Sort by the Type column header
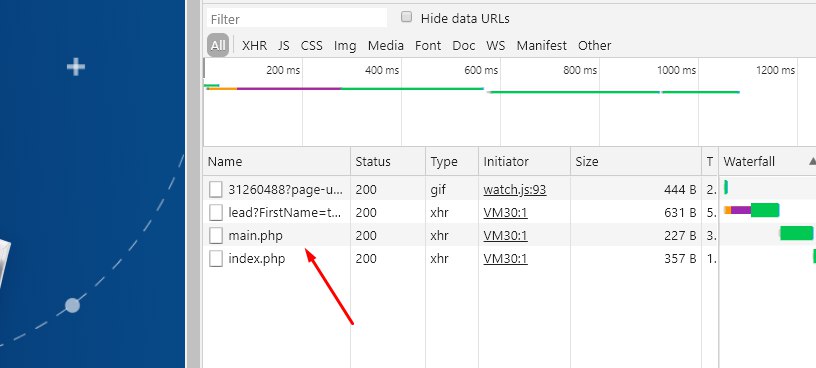Image resolution: width=816 pixels, height=368 pixels. pos(452,161)
